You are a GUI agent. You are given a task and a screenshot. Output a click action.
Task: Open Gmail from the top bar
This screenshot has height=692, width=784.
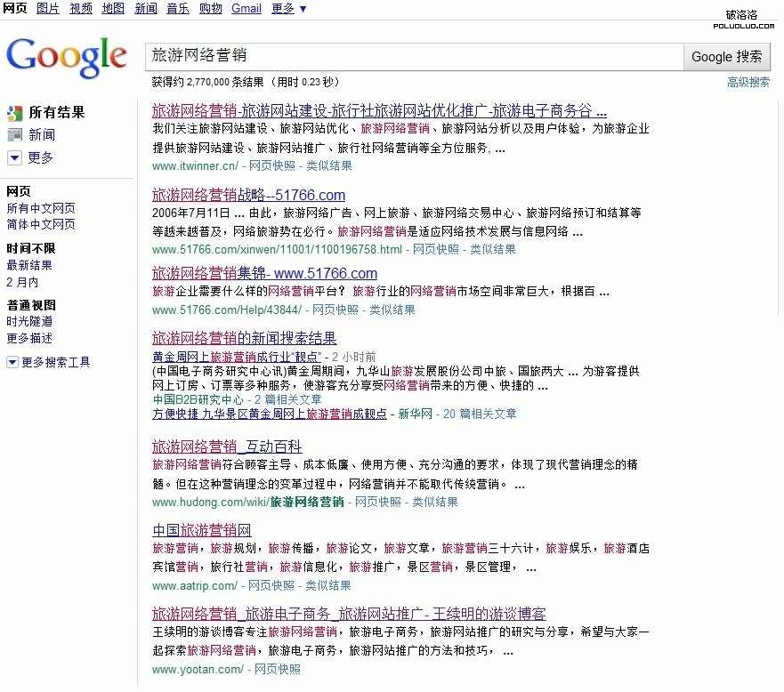pyautogui.click(x=246, y=9)
